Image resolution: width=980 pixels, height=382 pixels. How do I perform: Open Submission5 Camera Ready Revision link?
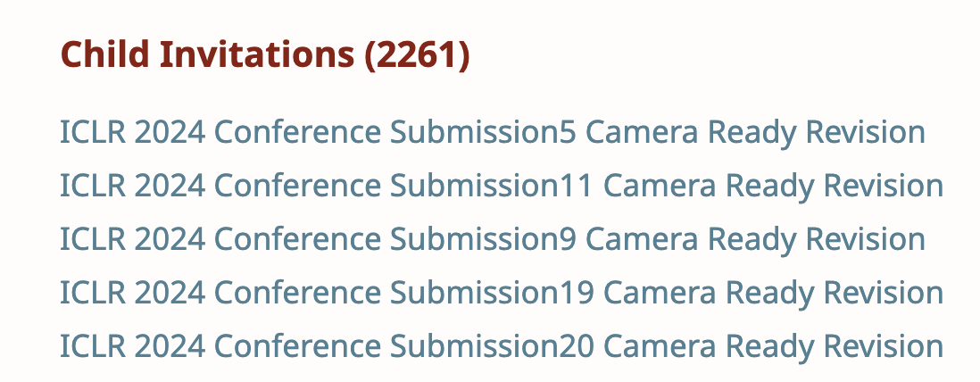(x=492, y=132)
